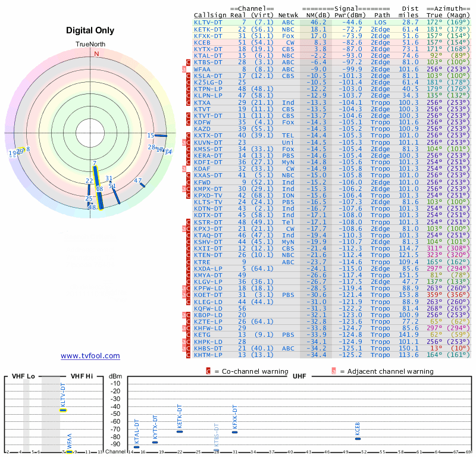Click the channel 15 marker on radar plot

coord(161,136)
